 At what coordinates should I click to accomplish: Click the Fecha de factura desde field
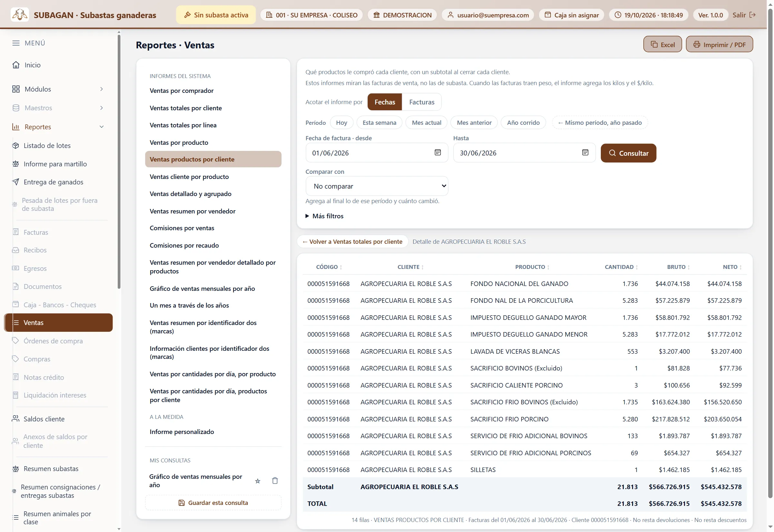(377, 153)
